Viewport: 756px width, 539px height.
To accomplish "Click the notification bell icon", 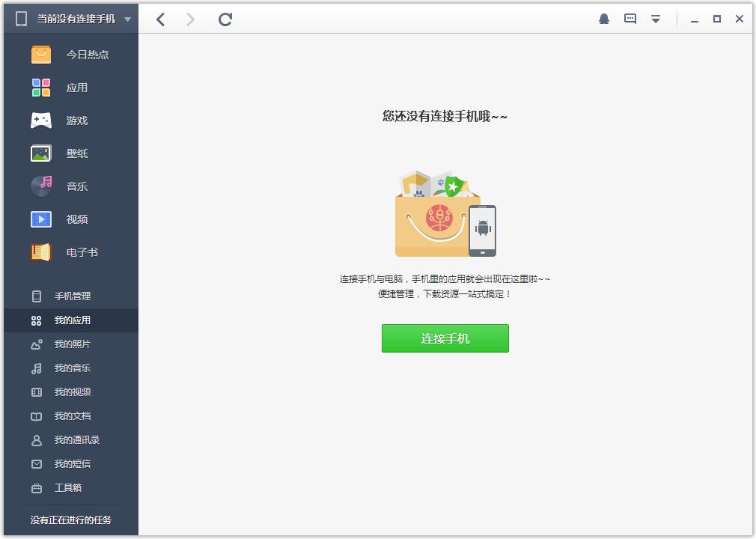I will click(606, 19).
